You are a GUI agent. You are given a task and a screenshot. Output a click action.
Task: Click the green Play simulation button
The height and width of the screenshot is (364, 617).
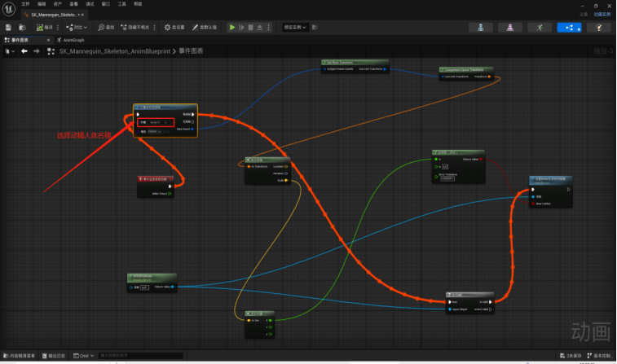point(232,27)
